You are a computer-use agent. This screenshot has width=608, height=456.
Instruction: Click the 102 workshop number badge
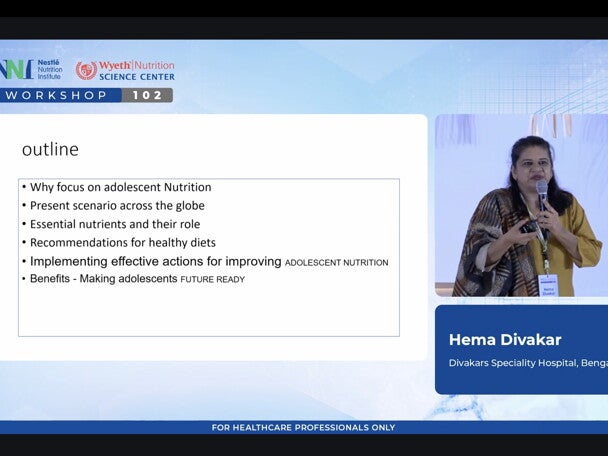(x=147, y=95)
